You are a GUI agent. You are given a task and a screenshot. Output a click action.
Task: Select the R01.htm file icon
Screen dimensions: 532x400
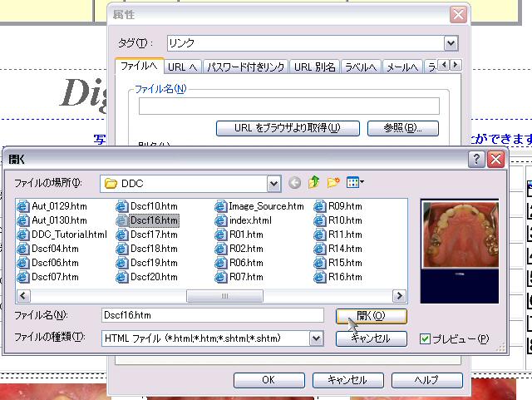click(x=220, y=235)
